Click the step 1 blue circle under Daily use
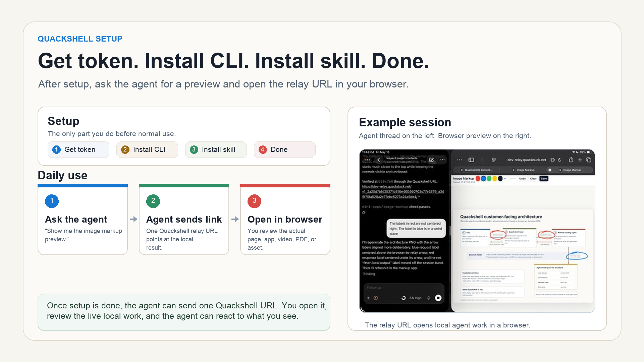The width and height of the screenshot is (644, 362). (52, 201)
